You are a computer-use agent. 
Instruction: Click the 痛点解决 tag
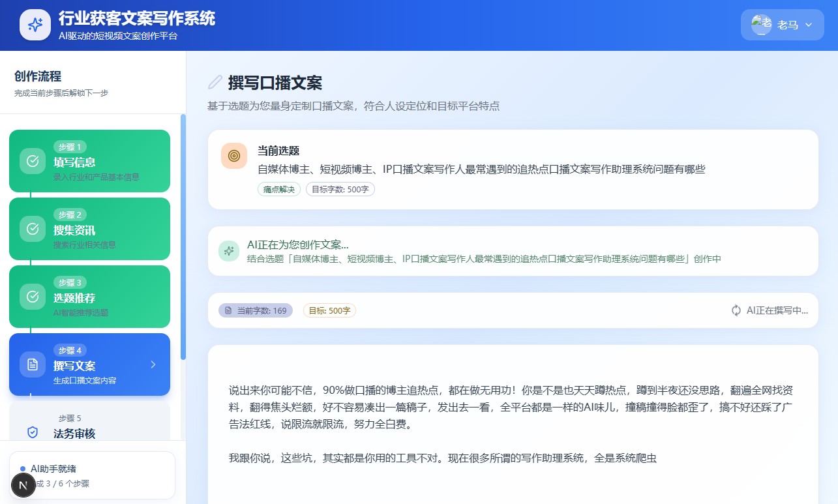(x=279, y=190)
